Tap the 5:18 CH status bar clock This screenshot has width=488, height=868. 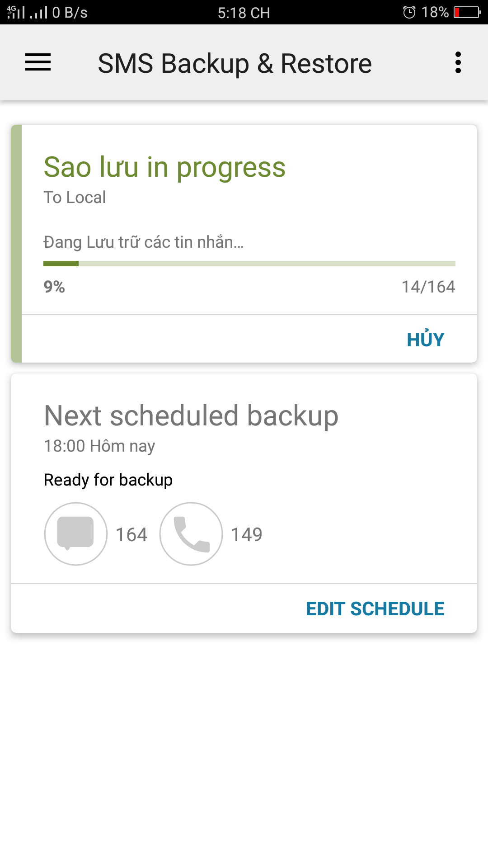244,13
